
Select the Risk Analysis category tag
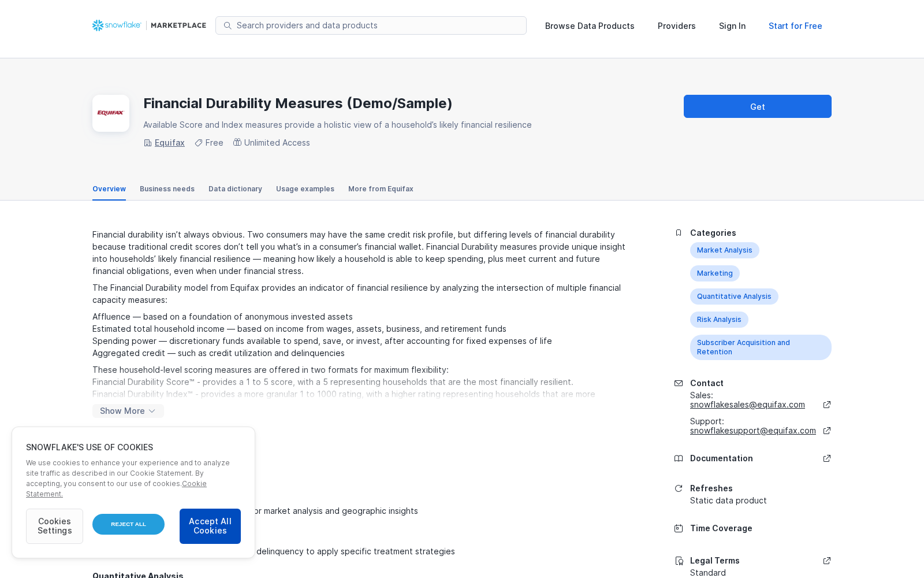pos(719,320)
